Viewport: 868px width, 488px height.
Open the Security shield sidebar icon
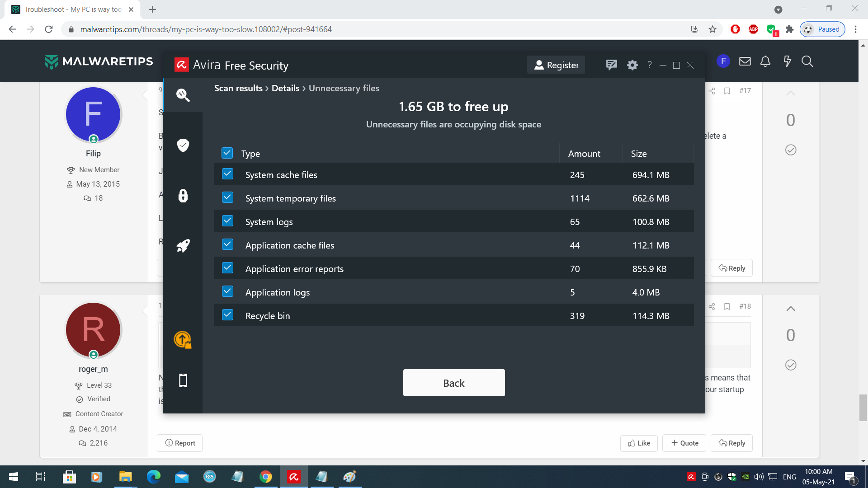pyautogui.click(x=183, y=145)
